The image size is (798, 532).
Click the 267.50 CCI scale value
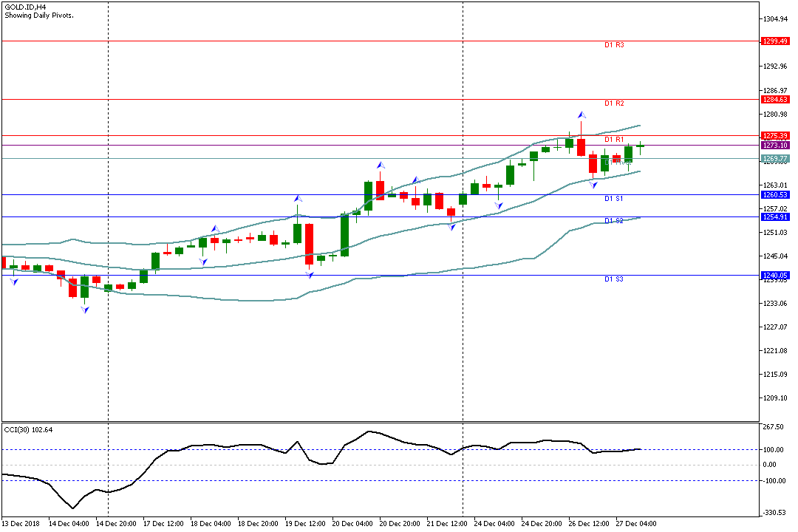tap(773, 427)
